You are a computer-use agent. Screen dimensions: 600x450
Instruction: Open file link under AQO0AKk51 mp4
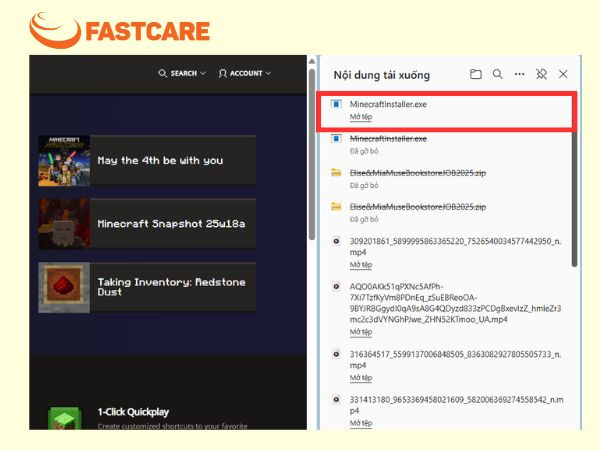(x=361, y=332)
